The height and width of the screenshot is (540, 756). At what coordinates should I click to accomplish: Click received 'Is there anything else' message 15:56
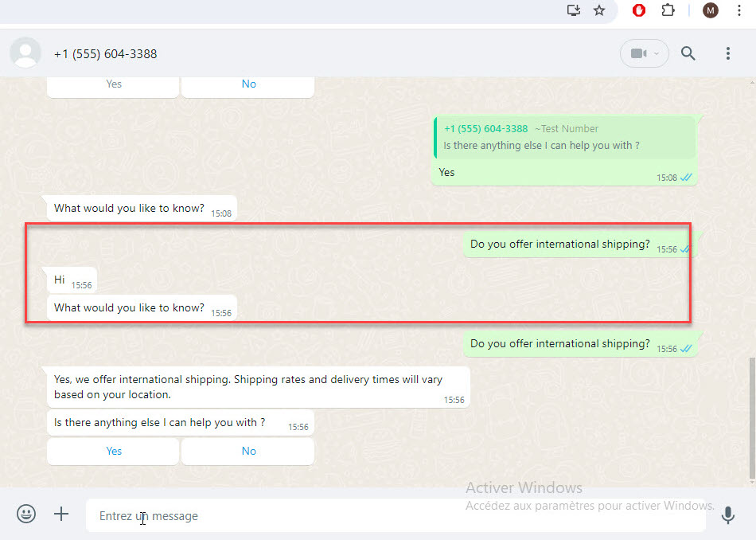pyautogui.click(x=181, y=423)
